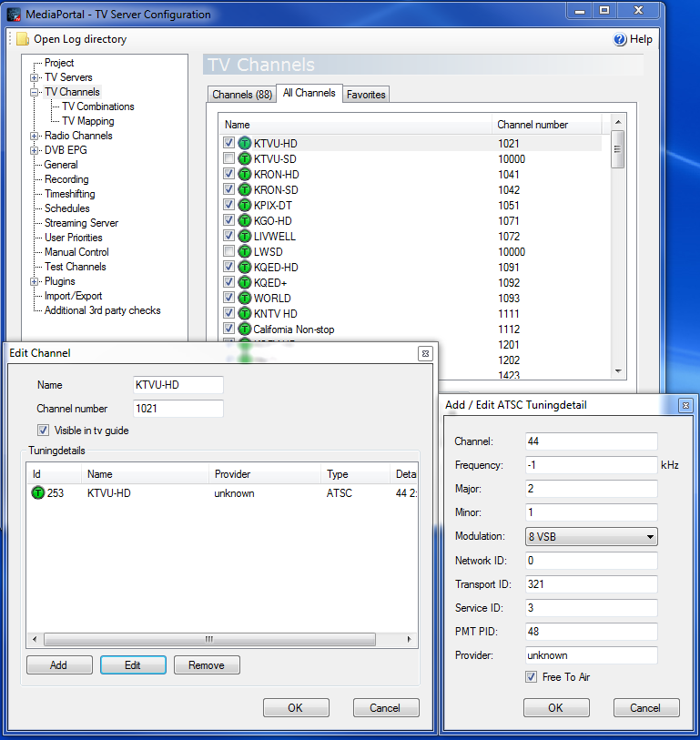Click the green T icon beside KQED-HD
The width and height of the screenshot is (700, 740).
coord(244,267)
